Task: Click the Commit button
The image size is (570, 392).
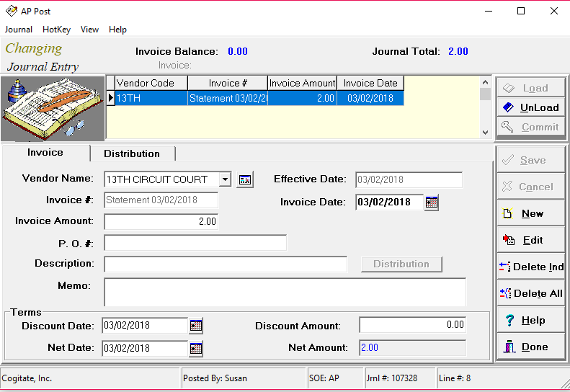Action: (531, 127)
